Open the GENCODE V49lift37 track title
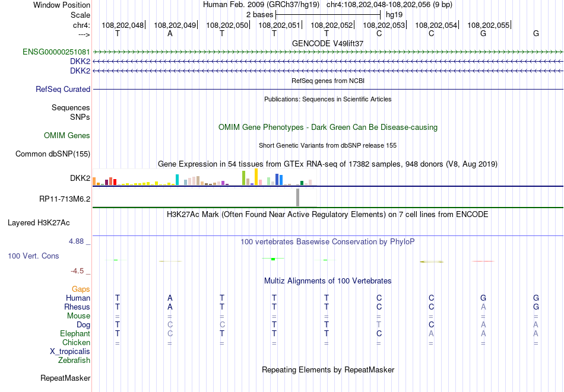 pyautogui.click(x=328, y=43)
